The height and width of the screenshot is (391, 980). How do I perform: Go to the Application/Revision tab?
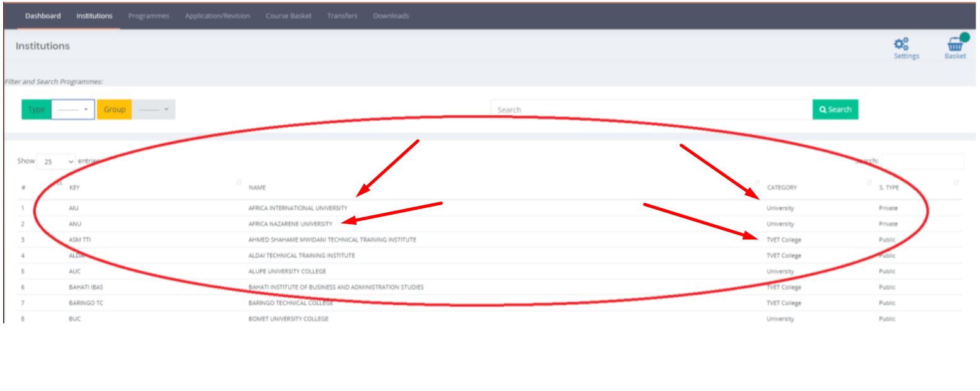pos(217,16)
